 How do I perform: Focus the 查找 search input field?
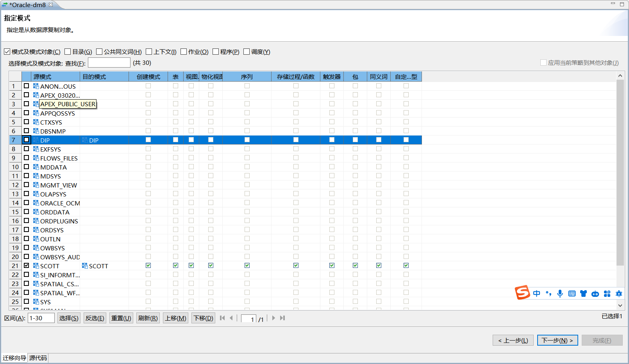tap(109, 62)
